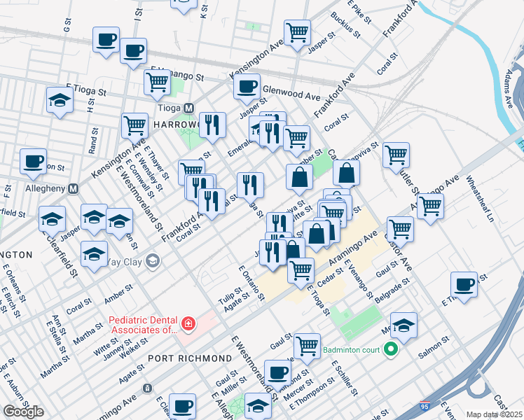The width and height of the screenshot is (524, 420).
Task: Select shopping cart marker beside Castor Ave label
Action: (x=400, y=232)
